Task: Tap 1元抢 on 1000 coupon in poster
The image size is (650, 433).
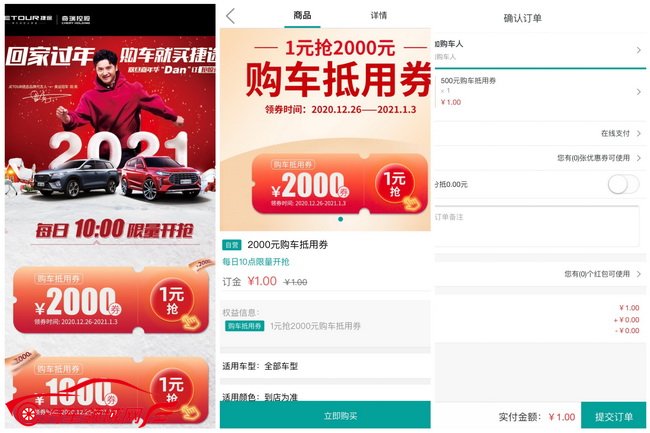Action: coord(172,390)
